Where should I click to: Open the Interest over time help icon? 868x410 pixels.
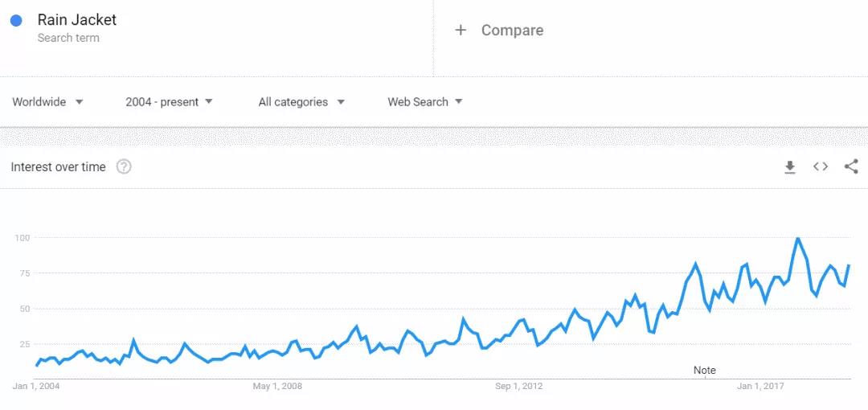[x=124, y=167]
